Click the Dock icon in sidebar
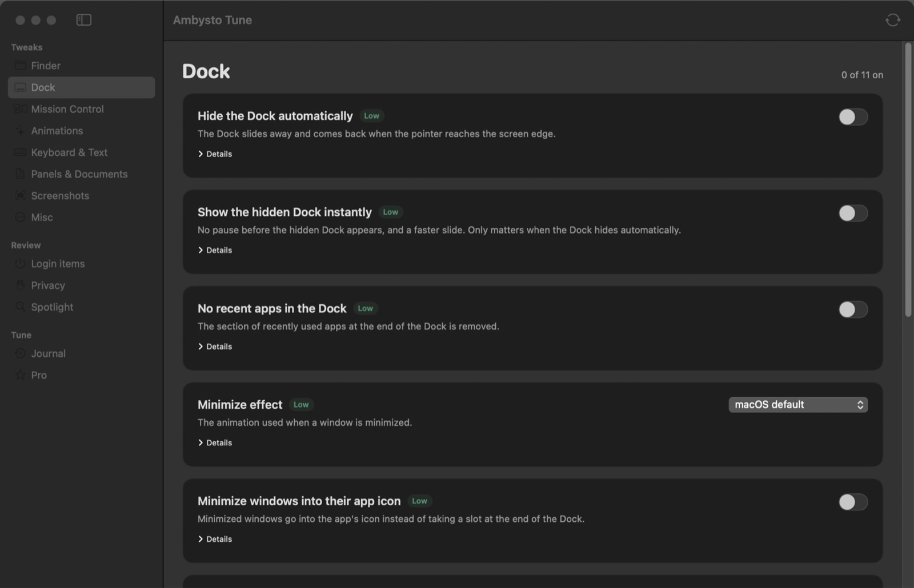Viewport: 914px width, 588px height. 20,87
